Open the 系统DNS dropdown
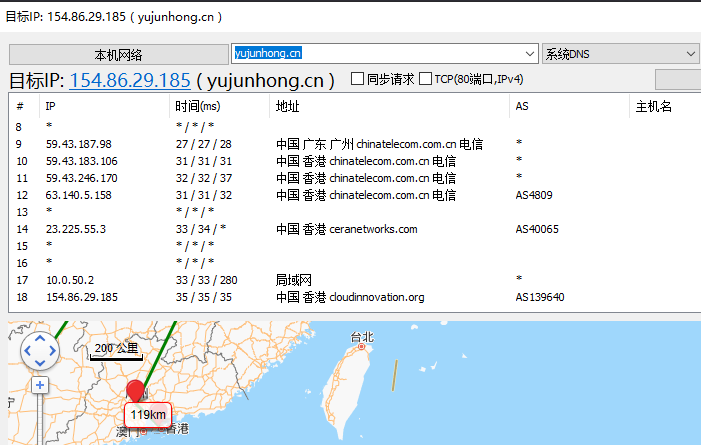701x445 pixels. (x=620, y=53)
